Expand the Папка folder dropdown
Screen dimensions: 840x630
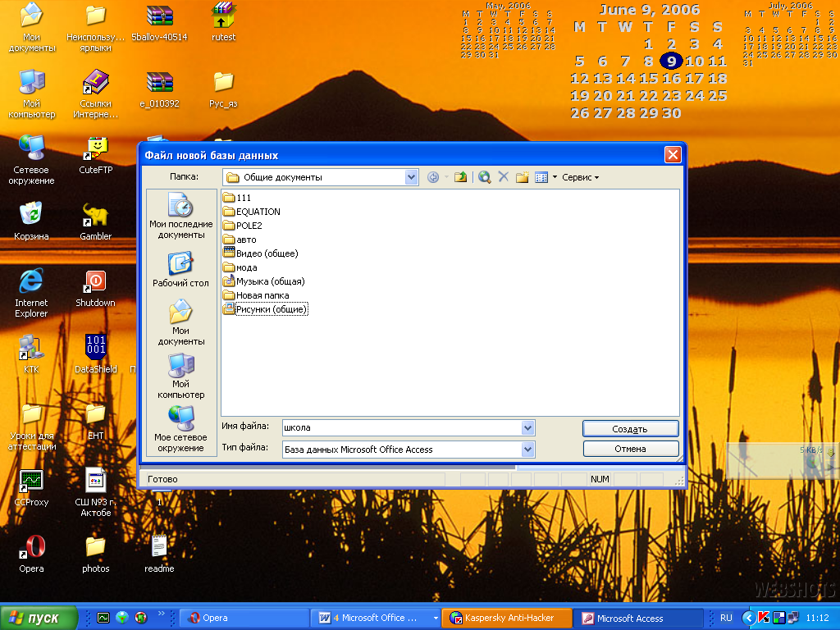(x=411, y=177)
